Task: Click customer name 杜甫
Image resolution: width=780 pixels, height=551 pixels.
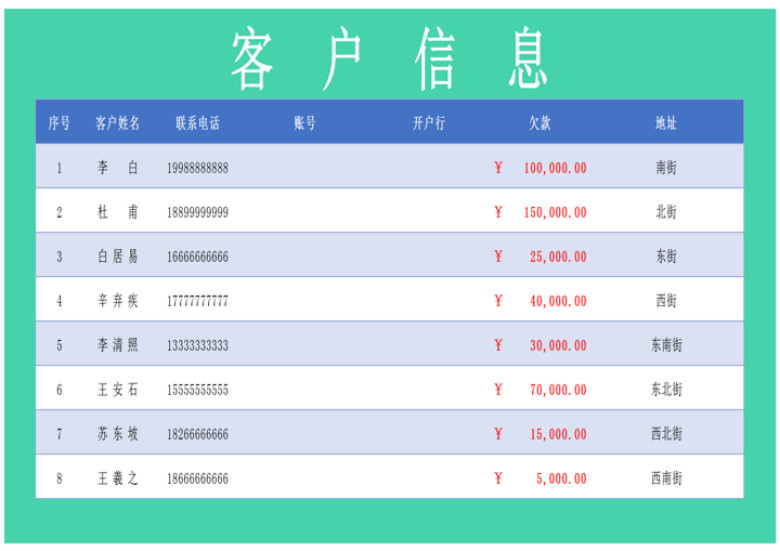Action: coord(117,212)
